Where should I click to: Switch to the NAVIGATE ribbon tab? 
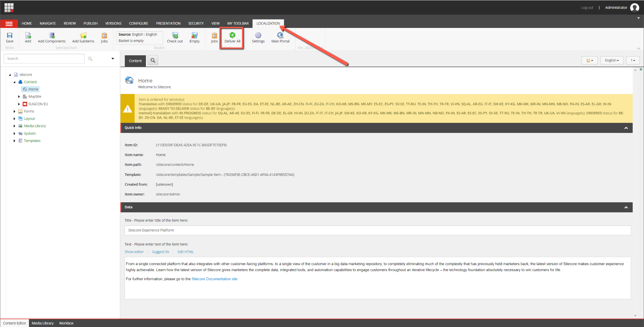48,24
